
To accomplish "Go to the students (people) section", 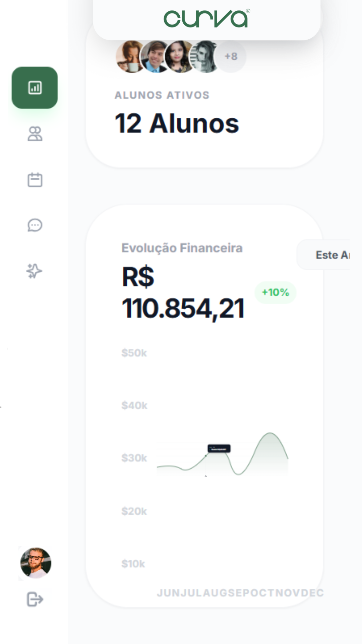I will click(35, 134).
